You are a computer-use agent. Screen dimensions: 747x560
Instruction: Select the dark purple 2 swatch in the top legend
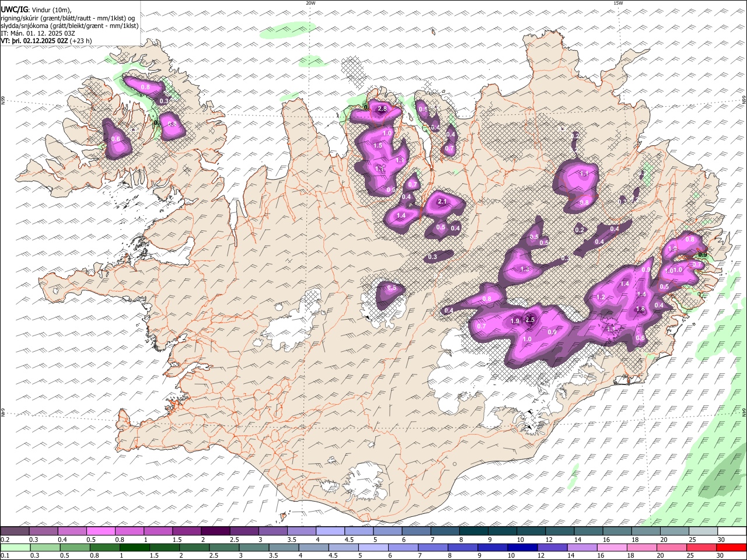tap(215, 531)
